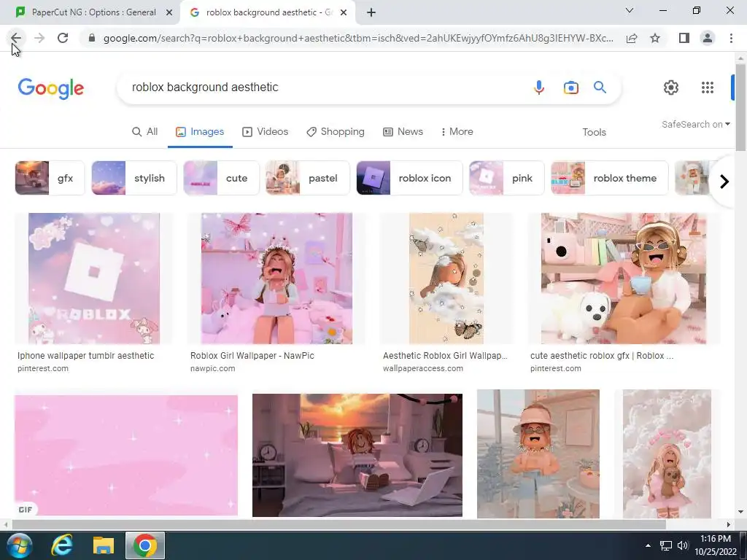This screenshot has width=747, height=560.
Task: Click the Chrome address bar URL
Action: 358,38
